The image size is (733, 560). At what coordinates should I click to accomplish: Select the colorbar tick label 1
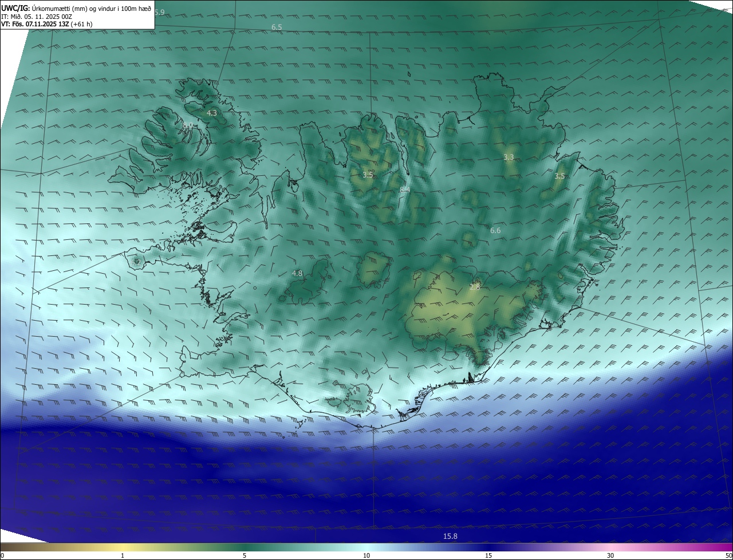pos(123,555)
